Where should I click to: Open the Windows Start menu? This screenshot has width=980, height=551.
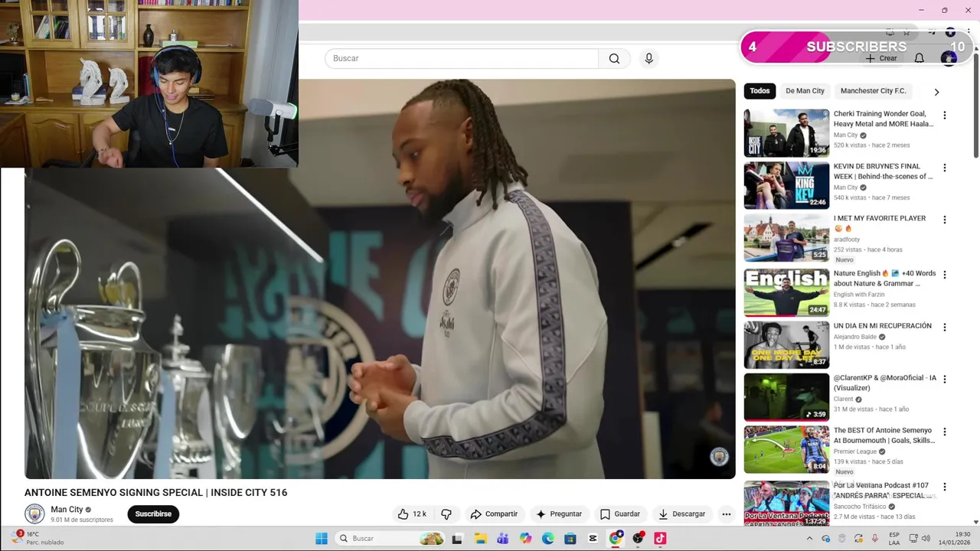pyautogui.click(x=321, y=538)
